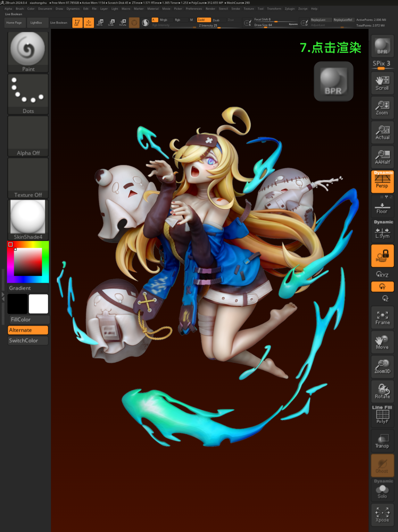
Task: Click the Xpose icon
Action: click(x=382, y=515)
